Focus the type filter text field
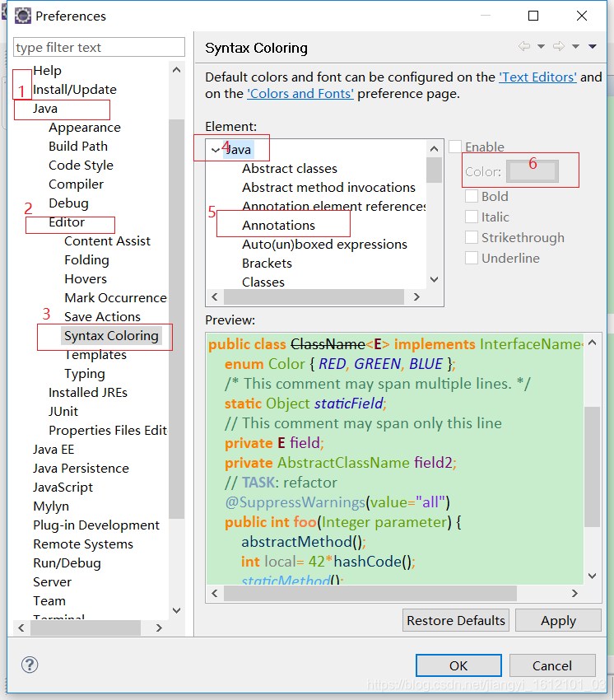Image resolution: width=614 pixels, height=700 pixels. [x=99, y=47]
